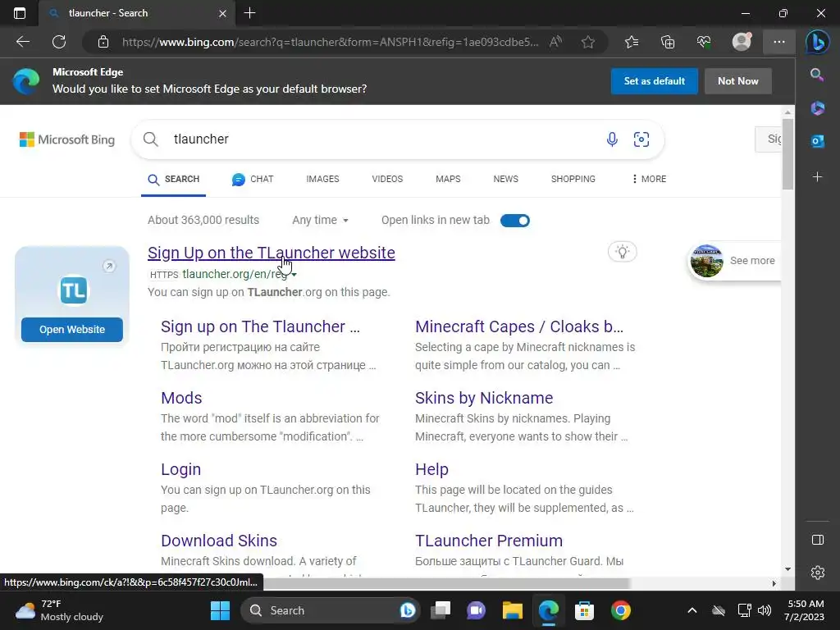
Task: Click the taskbar Search box
Action: click(x=330, y=610)
